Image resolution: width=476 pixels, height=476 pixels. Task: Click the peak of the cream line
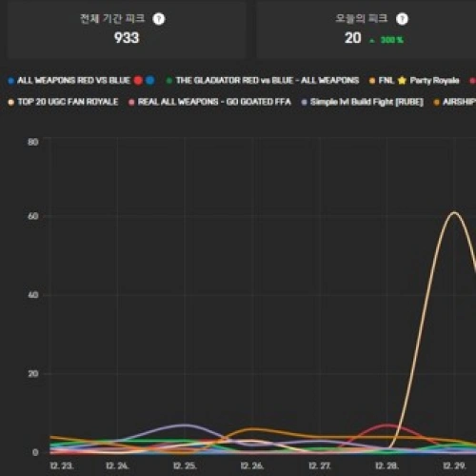coord(454,212)
